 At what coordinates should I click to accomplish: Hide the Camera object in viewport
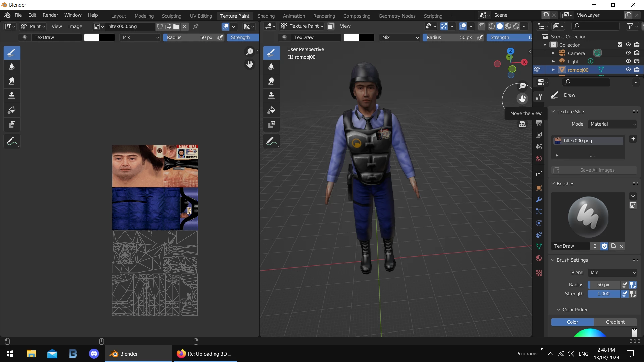point(628,53)
